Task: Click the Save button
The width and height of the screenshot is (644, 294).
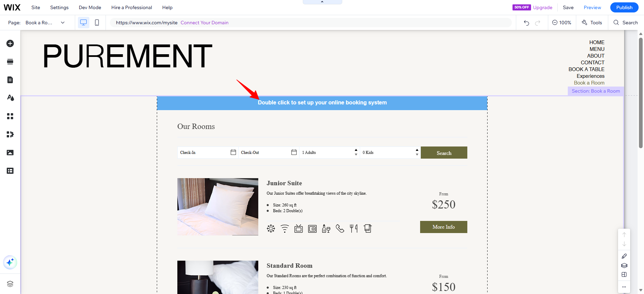Action: (568, 7)
